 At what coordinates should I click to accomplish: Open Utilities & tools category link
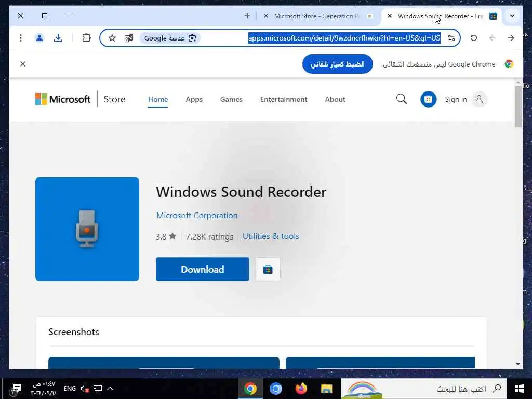(x=271, y=236)
